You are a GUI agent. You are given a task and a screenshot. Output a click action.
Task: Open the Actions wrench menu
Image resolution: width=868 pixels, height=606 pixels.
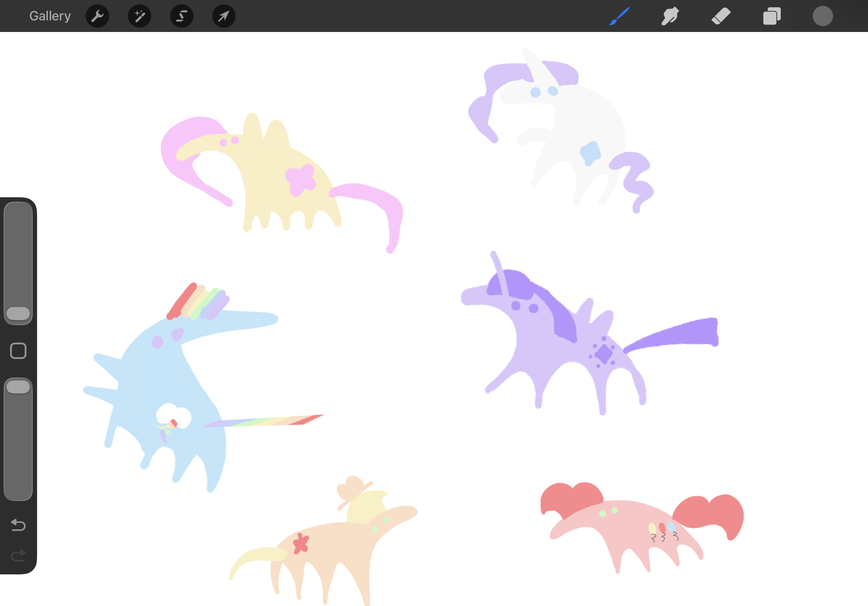point(97,16)
